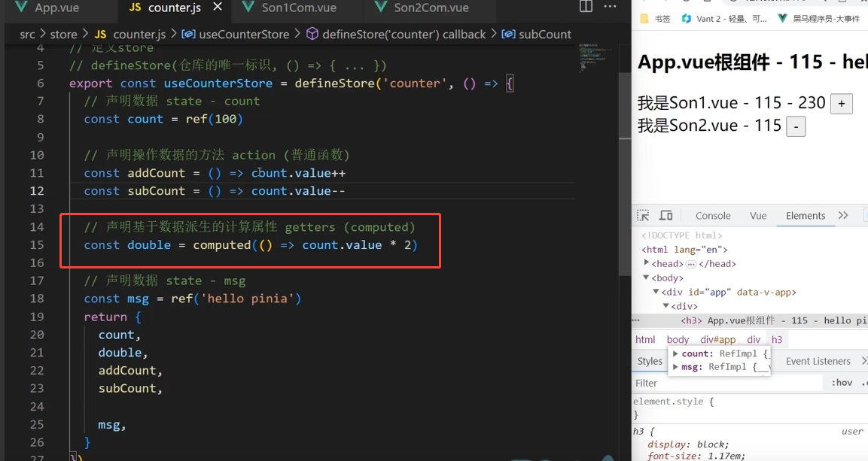The width and height of the screenshot is (868, 461).
Task: Click the minus button beside Son2.vue
Action: click(x=796, y=126)
